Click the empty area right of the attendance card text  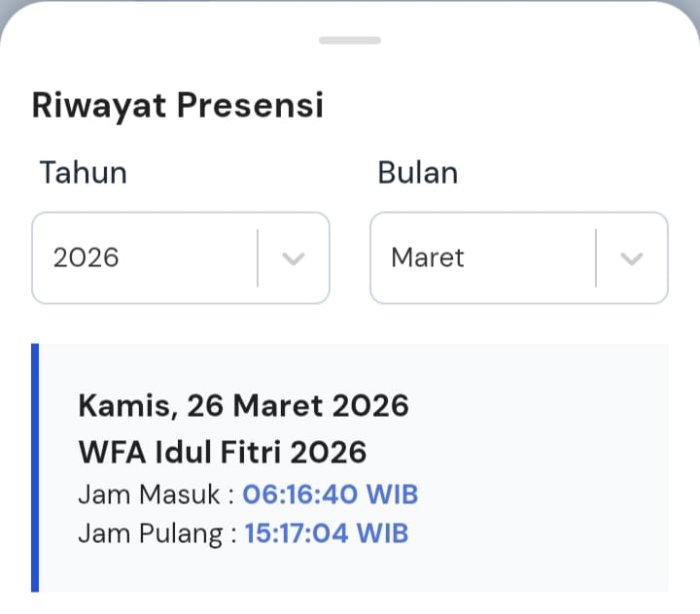[560, 470]
